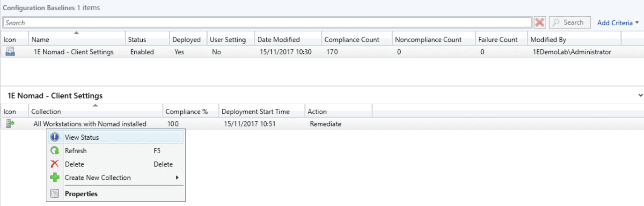The width and height of the screenshot is (644, 206).
Task: Click the 1EDemoLab\Administrator cell
Action: point(572,52)
